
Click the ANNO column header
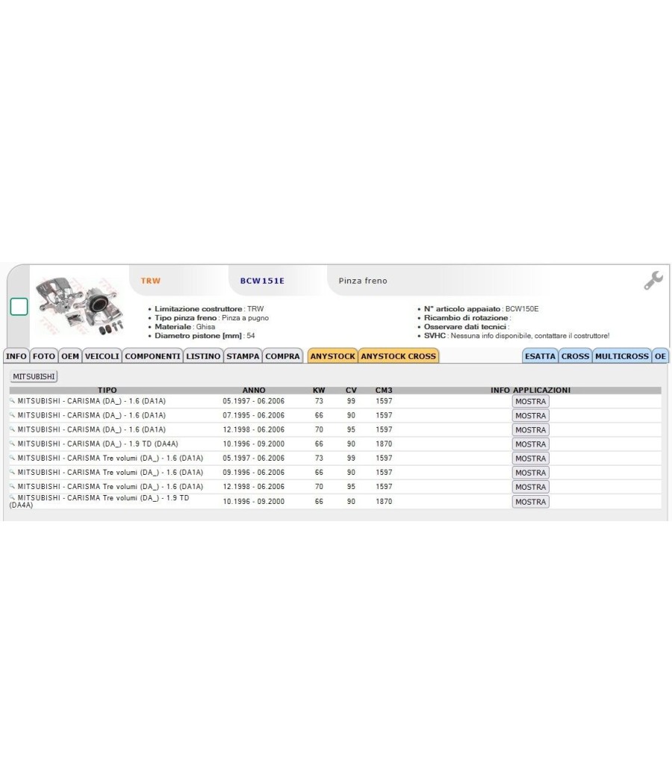tap(254, 390)
